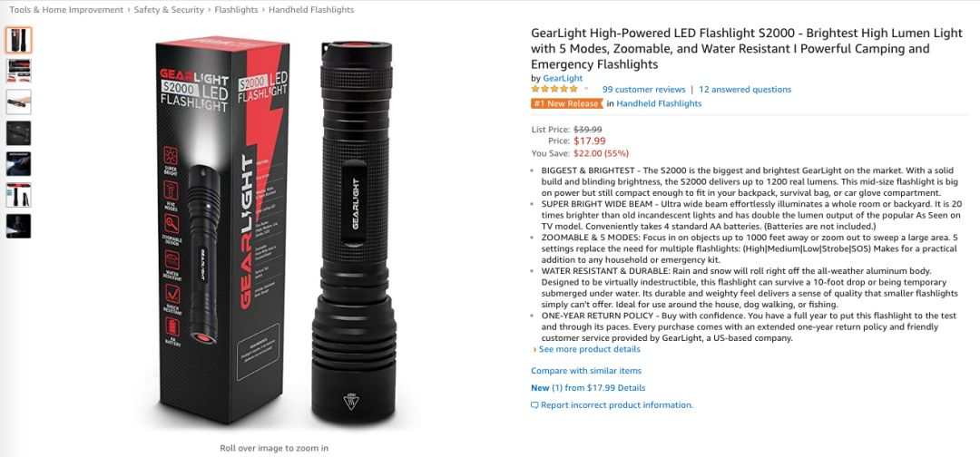Screen dimensions: 980x457
Task: Show the third thumbnail with hand holding flashlight
Action: (x=19, y=102)
